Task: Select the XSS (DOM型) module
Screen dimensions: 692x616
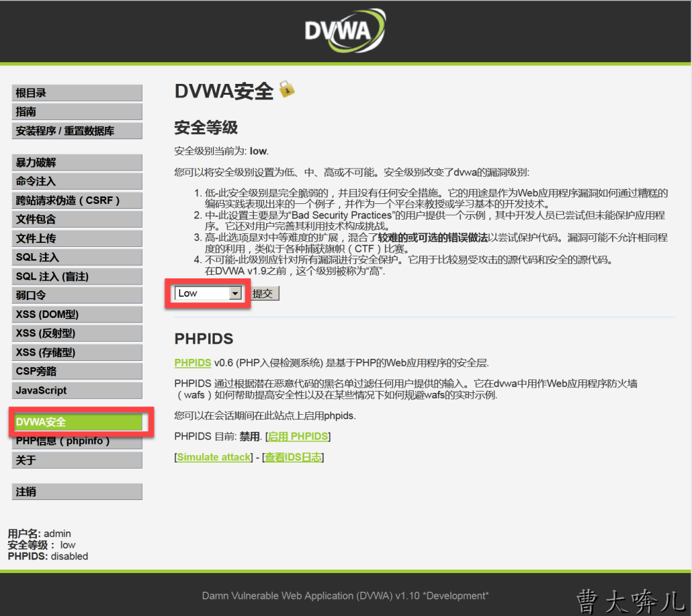Action: tap(76, 314)
